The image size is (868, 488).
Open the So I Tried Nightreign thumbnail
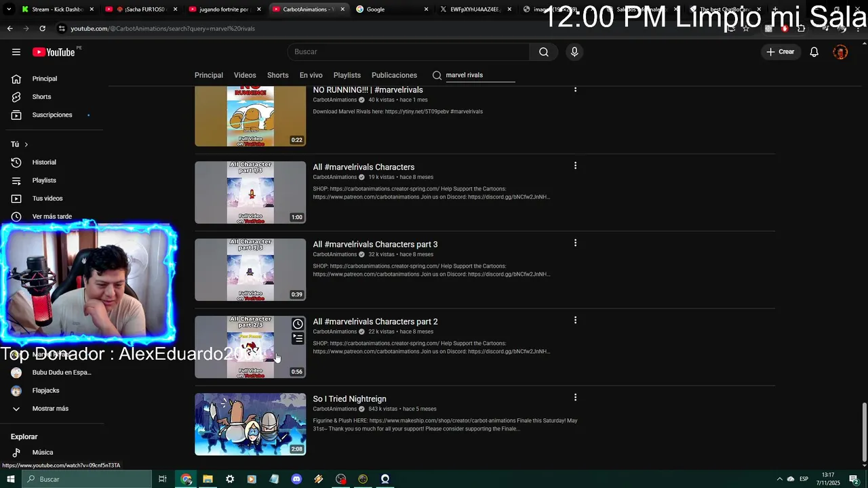[250, 424]
